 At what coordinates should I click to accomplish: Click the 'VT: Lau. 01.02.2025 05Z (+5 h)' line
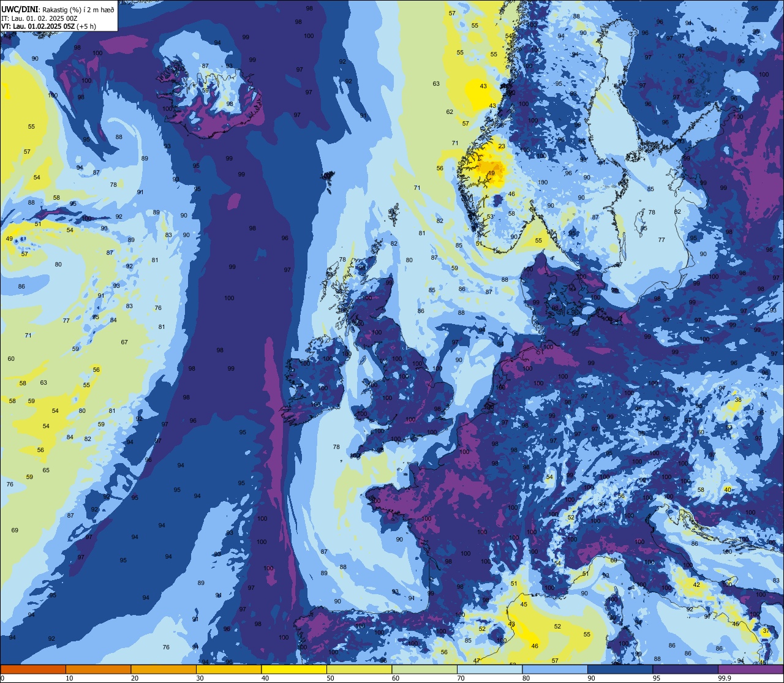[48, 26]
